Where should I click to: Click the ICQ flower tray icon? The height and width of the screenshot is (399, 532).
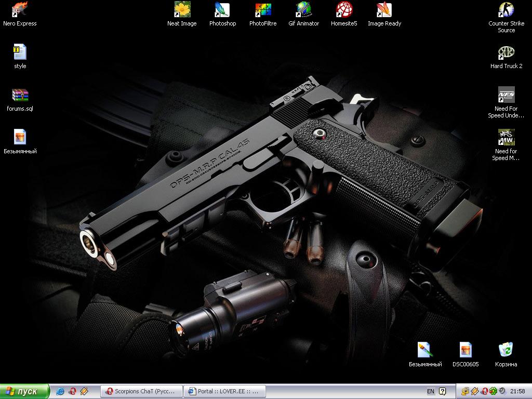pos(493,391)
